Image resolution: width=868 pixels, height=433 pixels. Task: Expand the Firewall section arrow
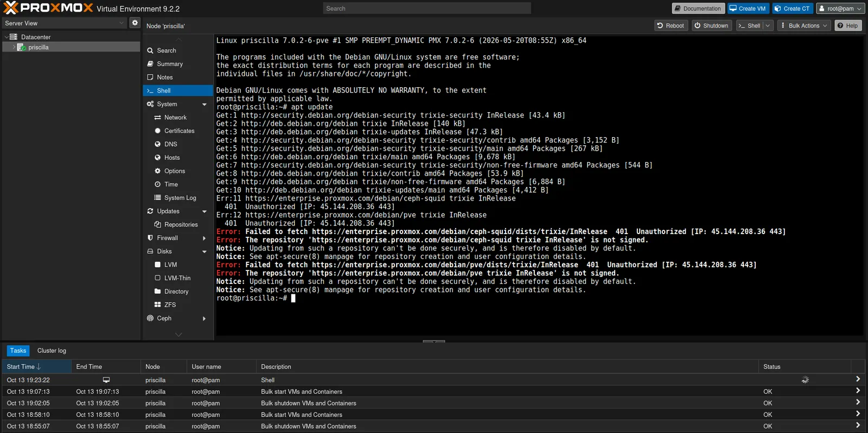tap(205, 238)
